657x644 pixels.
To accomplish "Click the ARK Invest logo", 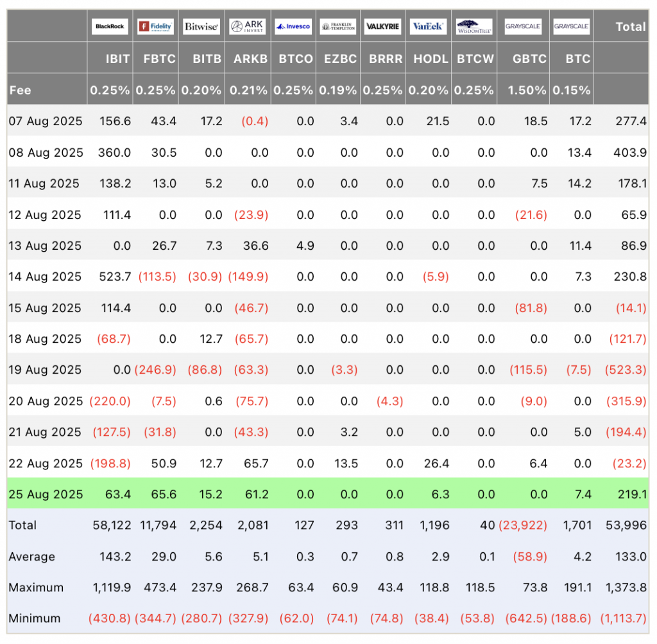I will click(247, 26).
